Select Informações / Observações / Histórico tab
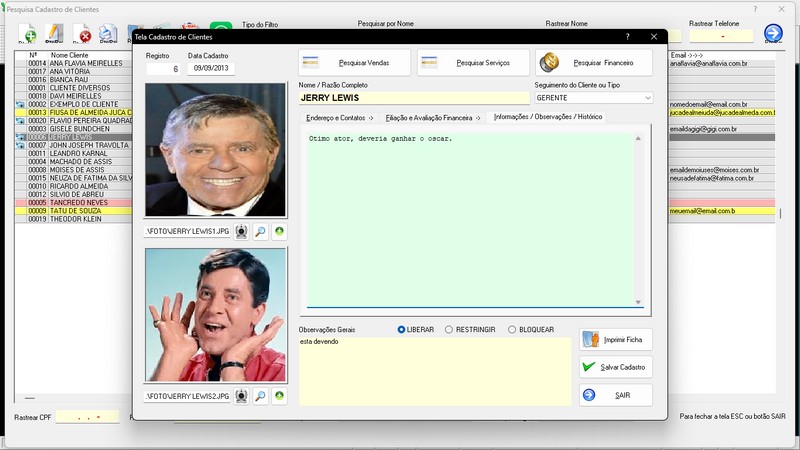This screenshot has height=450, width=800. [x=547, y=117]
